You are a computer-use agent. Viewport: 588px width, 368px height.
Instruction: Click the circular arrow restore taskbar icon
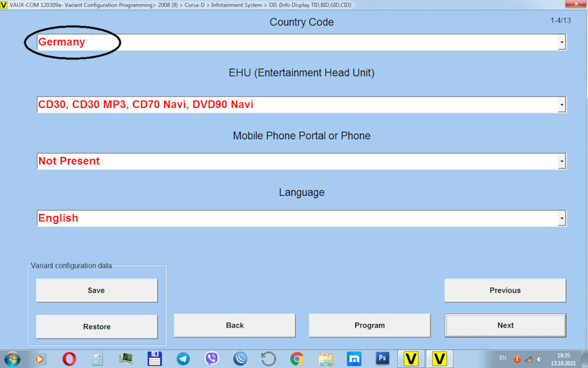[x=268, y=359]
